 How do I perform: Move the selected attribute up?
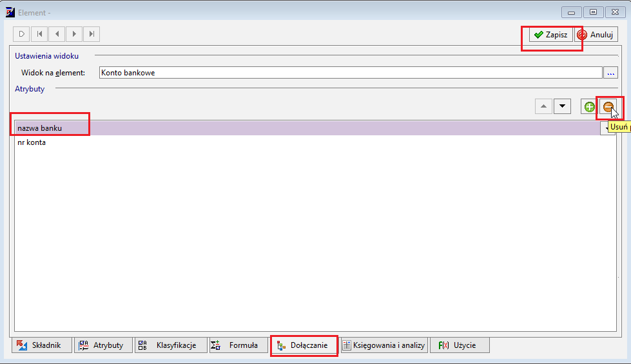(x=543, y=106)
